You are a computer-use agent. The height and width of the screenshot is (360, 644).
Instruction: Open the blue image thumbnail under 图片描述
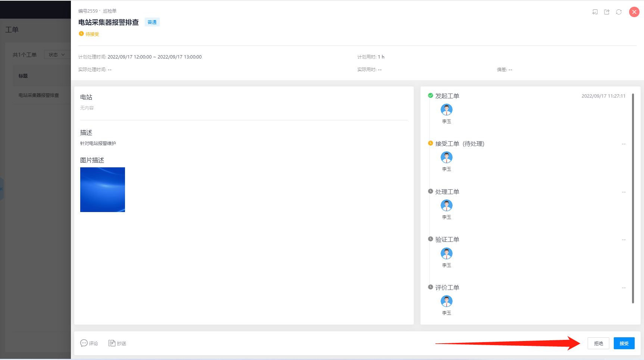103,190
